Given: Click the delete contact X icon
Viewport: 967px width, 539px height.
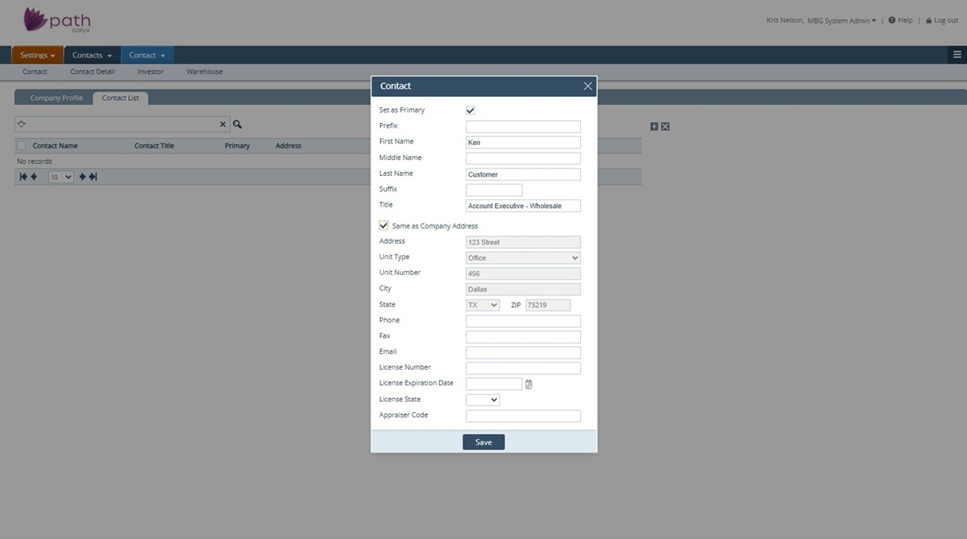Looking at the screenshot, I should coord(665,126).
